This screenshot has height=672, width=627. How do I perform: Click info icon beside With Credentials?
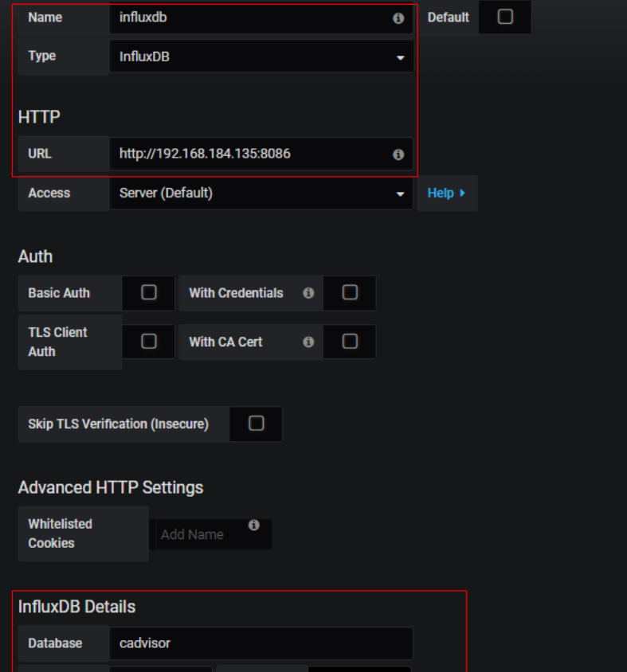pos(308,293)
